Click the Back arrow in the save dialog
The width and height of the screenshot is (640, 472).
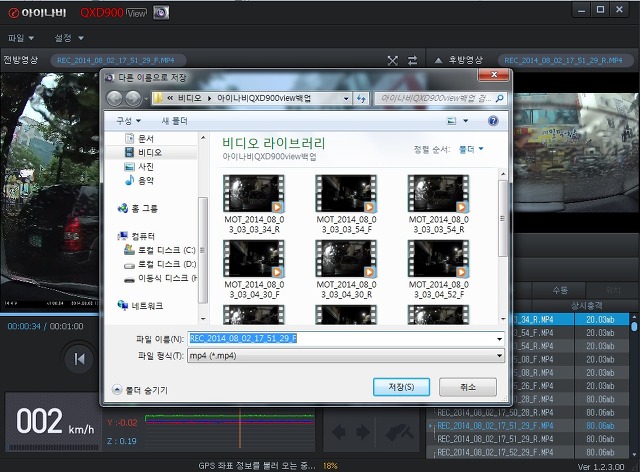pyautogui.click(x=115, y=98)
